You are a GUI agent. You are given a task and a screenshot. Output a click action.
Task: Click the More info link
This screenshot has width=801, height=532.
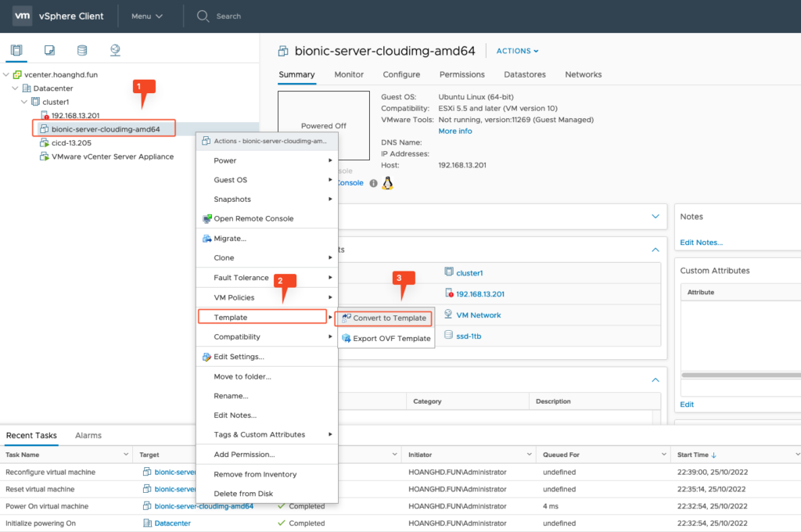click(x=455, y=131)
